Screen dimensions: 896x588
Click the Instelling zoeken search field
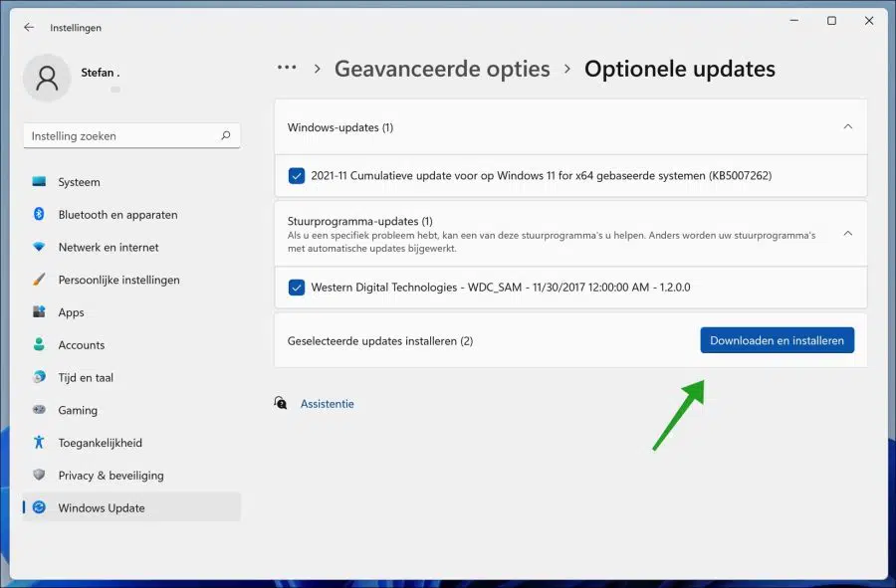pos(131,136)
